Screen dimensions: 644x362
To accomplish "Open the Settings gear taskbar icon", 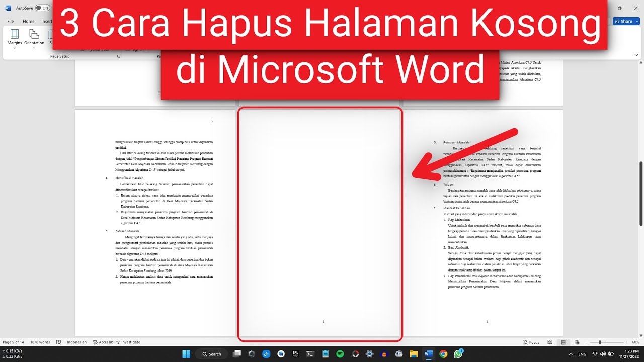I will point(369,354).
